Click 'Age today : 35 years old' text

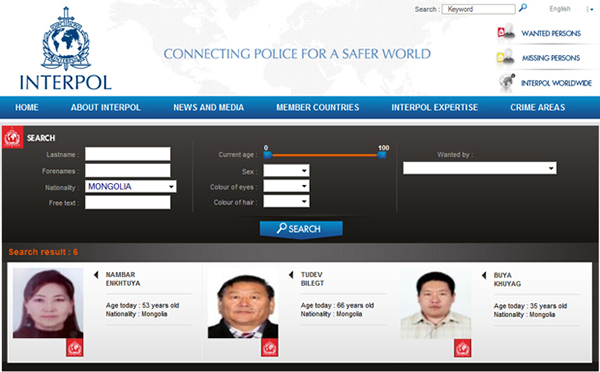[x=530, y=306]
